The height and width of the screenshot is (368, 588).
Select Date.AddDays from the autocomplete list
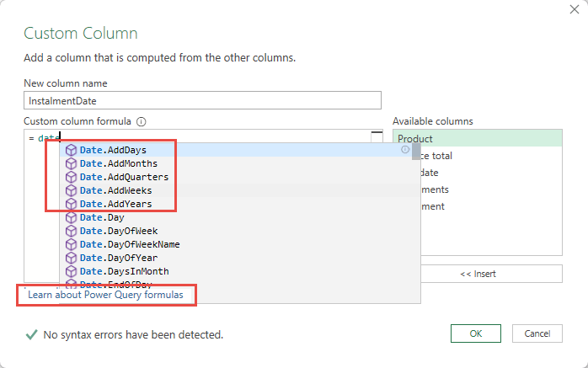113,150
